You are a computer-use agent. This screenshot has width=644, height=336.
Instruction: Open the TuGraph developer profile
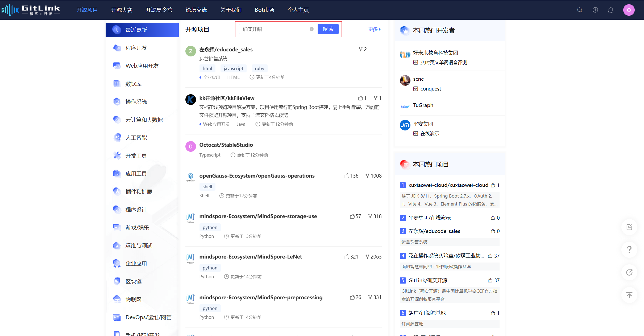pyautogui.click(x=423, y=105)
